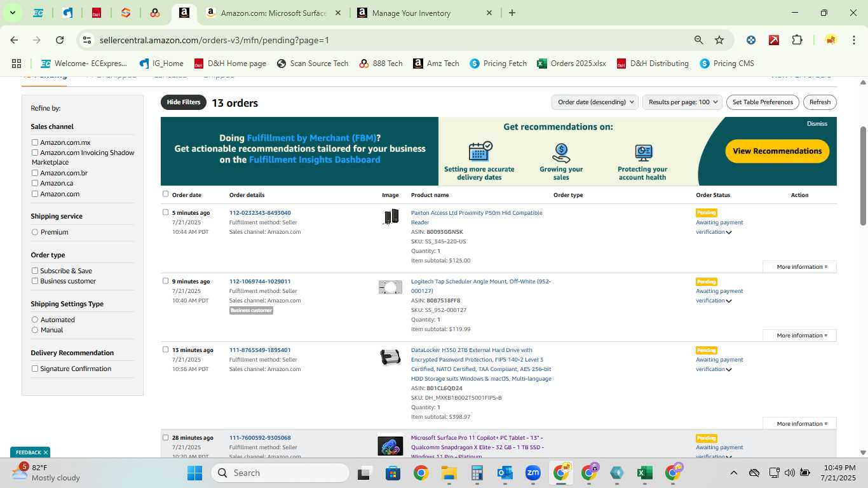868x488 pixels.
Task: Check the Signature Confirmation filter
Action: (35, 369)
